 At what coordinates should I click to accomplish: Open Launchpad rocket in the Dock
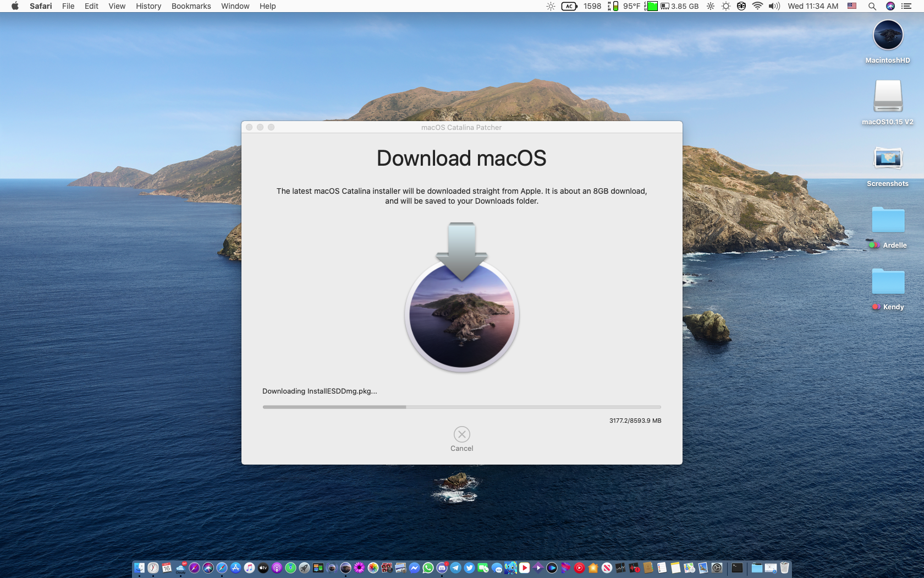[x=304, y=568]
